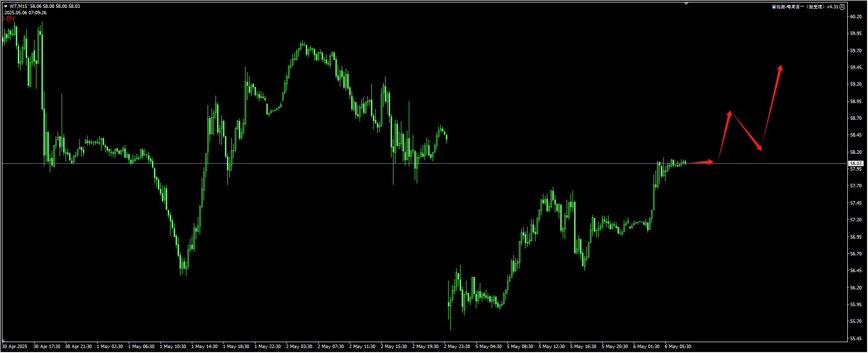Click the 6 May 05:30 time label
Image resolution: width=868 pixels, height=353 pixels.
tap(678, 347)
